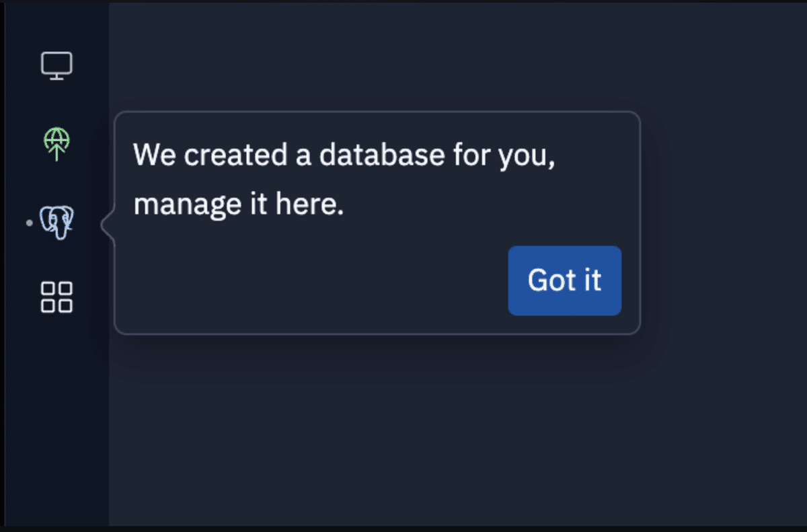Click the "manage it here." text line
The image size is (807, 532).
(x=239, y=204)
